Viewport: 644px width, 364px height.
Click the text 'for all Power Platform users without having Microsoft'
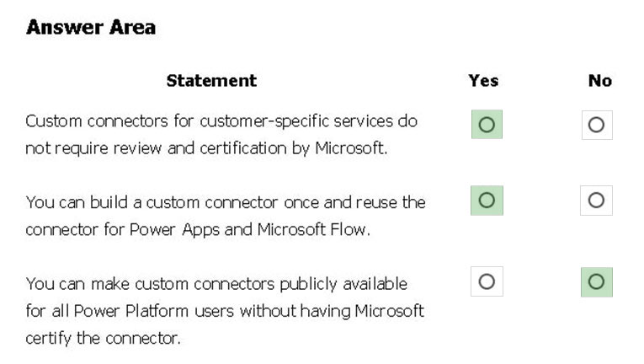pos(225,311)
